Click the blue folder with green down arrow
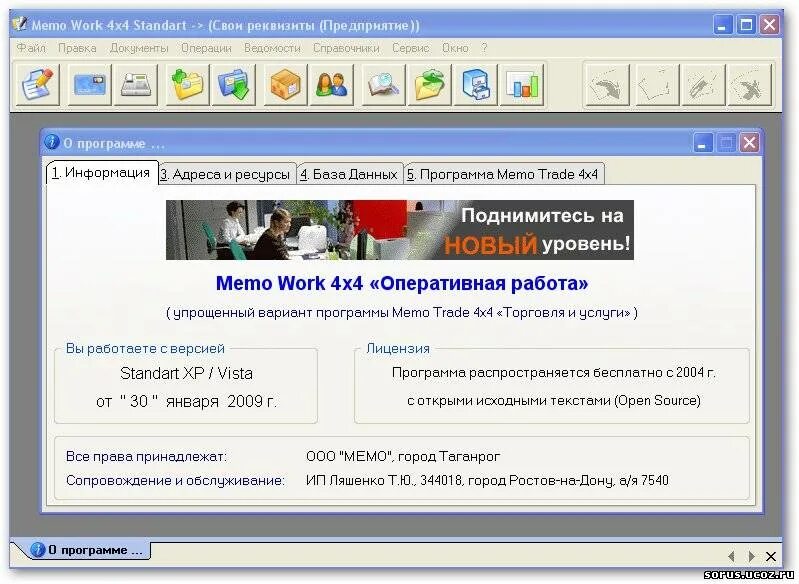Viewport: 799px width, 584px height. tap(233, 85)
